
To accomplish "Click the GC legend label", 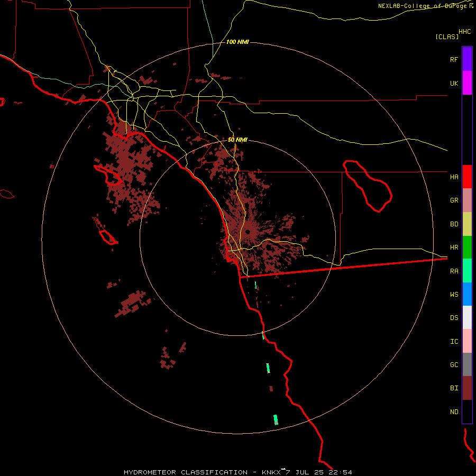I will coord(454,365).
